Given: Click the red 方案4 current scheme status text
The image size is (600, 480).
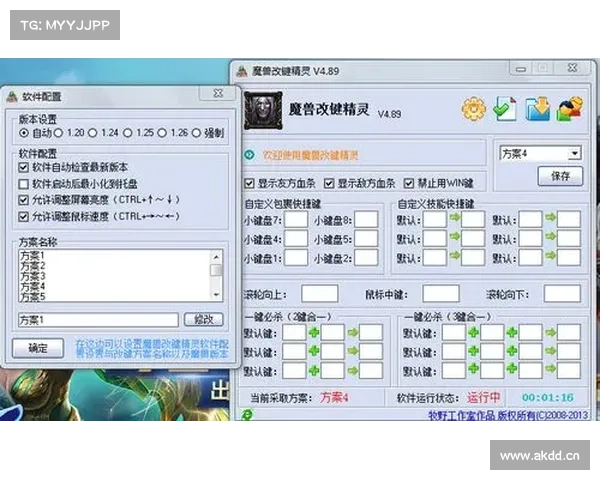Looking at the screenshot, I should click(334, 398).
